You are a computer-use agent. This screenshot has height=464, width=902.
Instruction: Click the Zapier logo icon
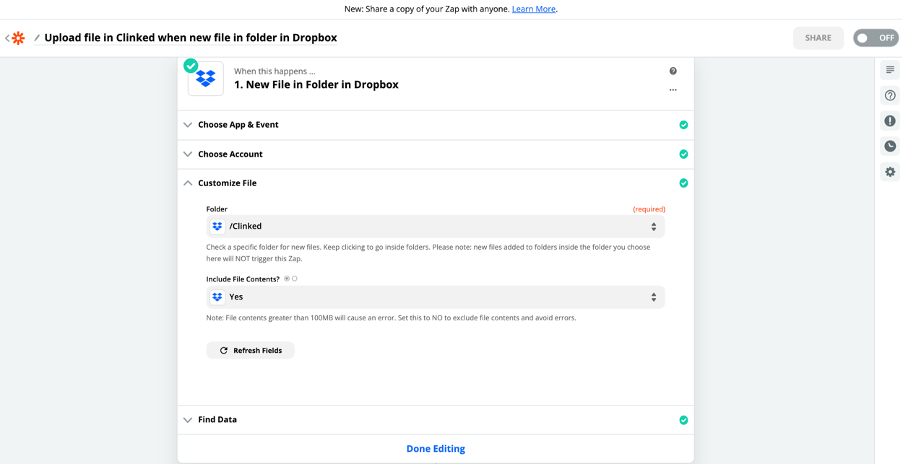click(18, 39)
